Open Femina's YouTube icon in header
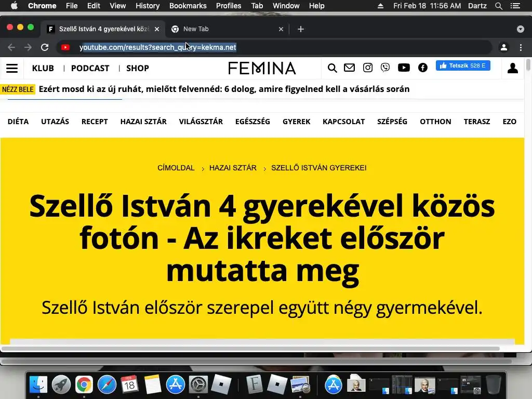This screenshot has width=532, height=399. [x=404, y=68]
